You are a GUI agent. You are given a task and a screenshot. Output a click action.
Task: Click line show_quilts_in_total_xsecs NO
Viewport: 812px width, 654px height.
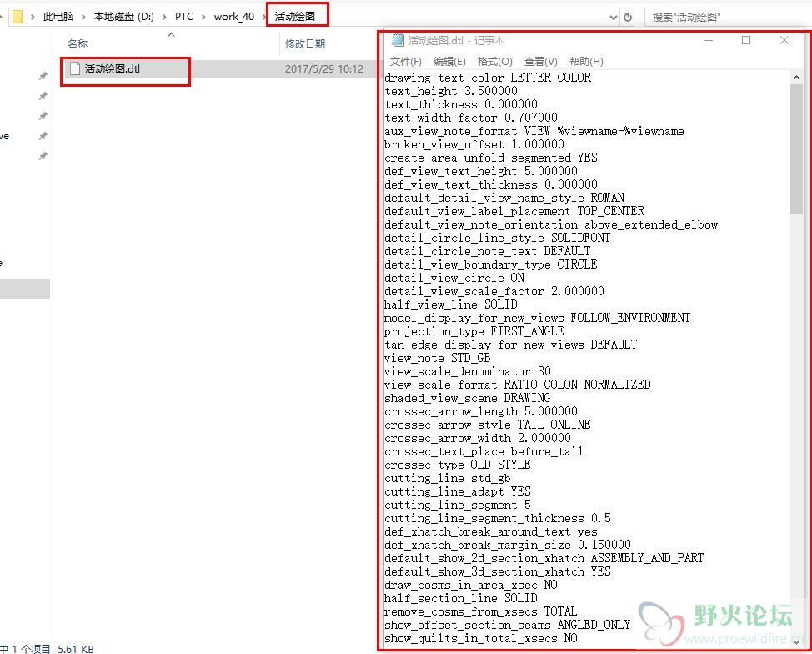coord(480,639)
